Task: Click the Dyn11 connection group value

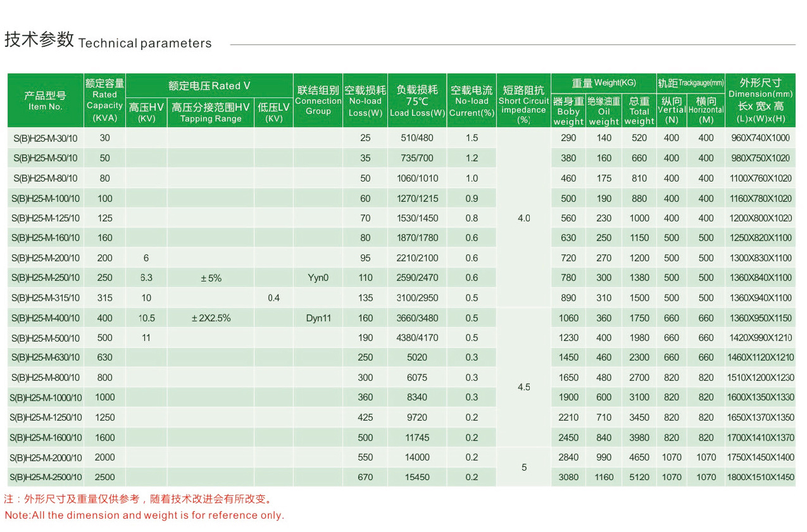Action: coord(318,318)
